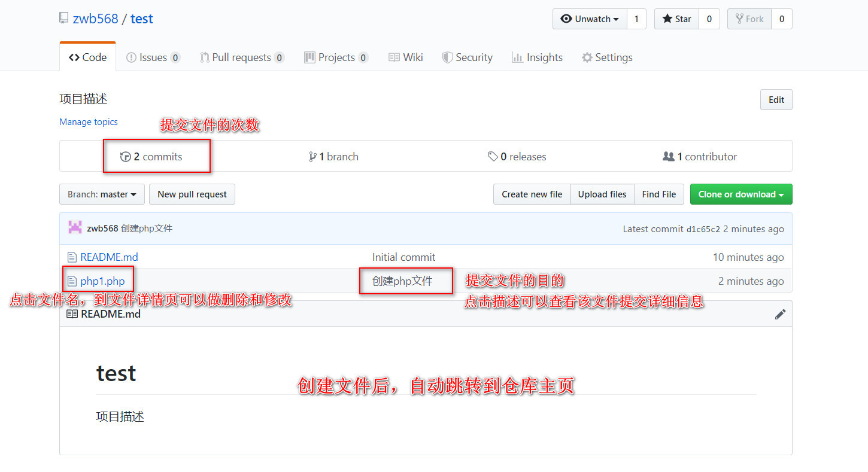This screenshot has width=868, height=472.
Task: Click the repository book icon beside zwb568
Action: coord(63,17)
